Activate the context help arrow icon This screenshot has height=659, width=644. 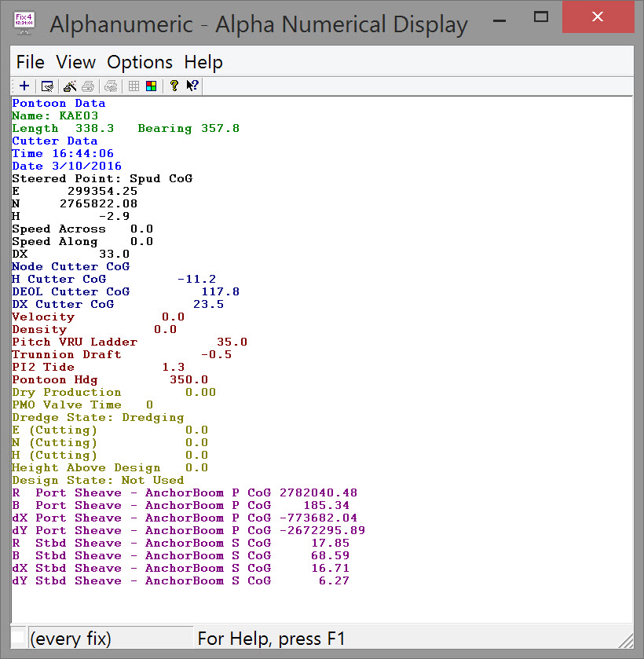[x=192, y=86]
